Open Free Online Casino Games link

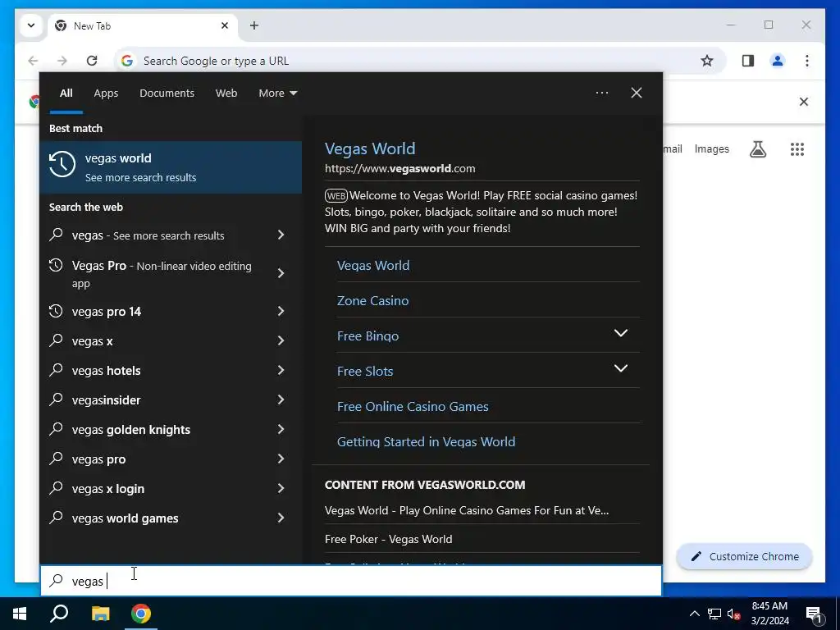pos(413,407)
